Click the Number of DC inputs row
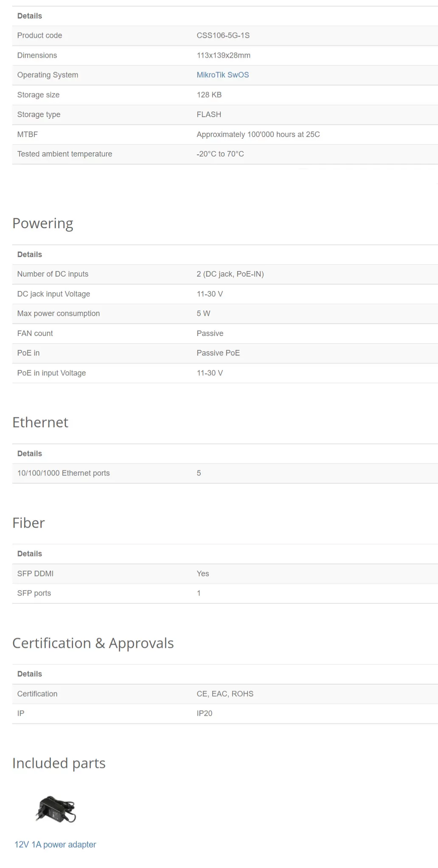Image resolution: width=438 pixels, height=868 pixels. pos(225,274)
